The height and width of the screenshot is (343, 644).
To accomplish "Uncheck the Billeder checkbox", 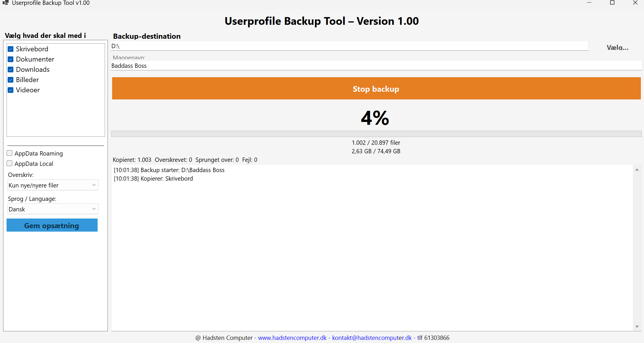I will point(11,80).
